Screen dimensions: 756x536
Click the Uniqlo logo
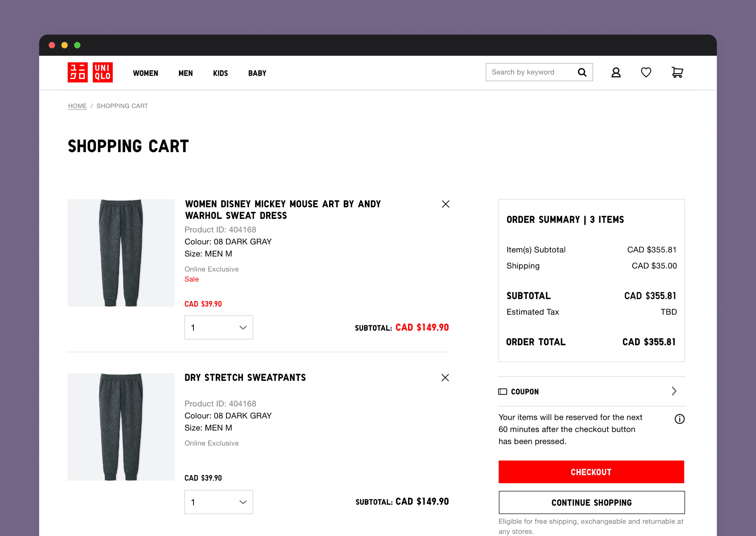click(x=90, y=72)
